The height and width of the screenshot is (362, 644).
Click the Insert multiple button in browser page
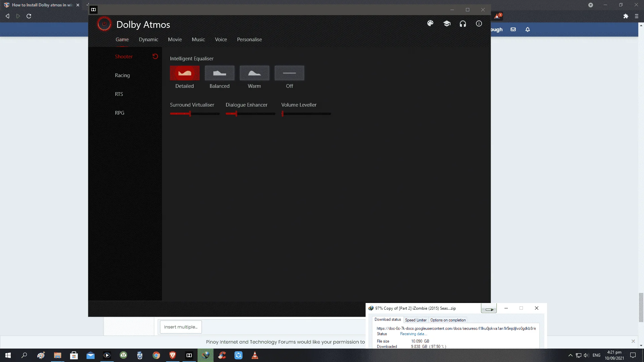[x=181, y=327]
